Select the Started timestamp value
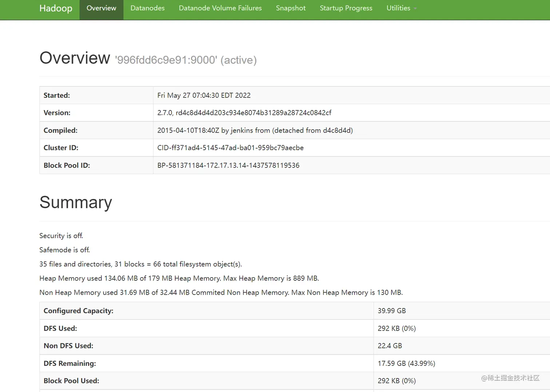The width and height of the screenshot is (550, 392). coord(204,96)
